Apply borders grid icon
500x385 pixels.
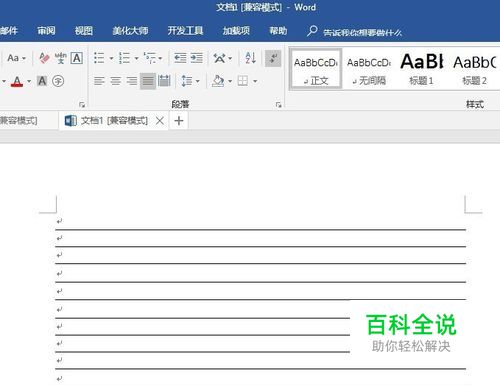[243, 81]
